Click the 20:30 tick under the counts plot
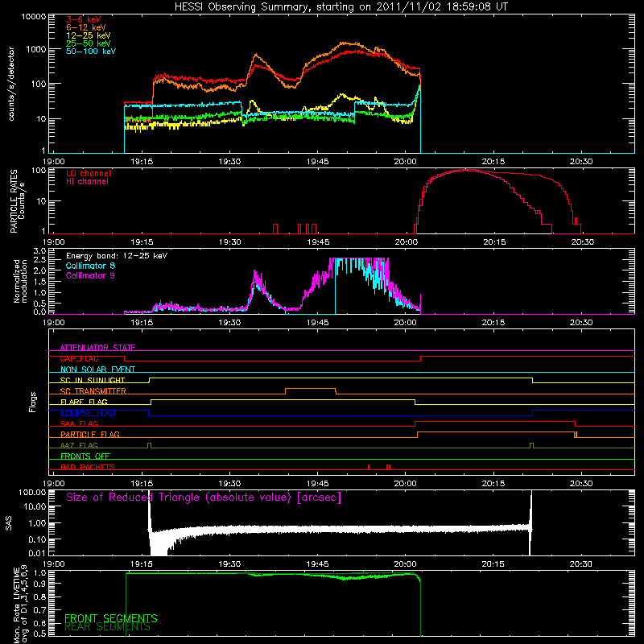The height and width of the screenshot is (644, 644). coord(581,162)
